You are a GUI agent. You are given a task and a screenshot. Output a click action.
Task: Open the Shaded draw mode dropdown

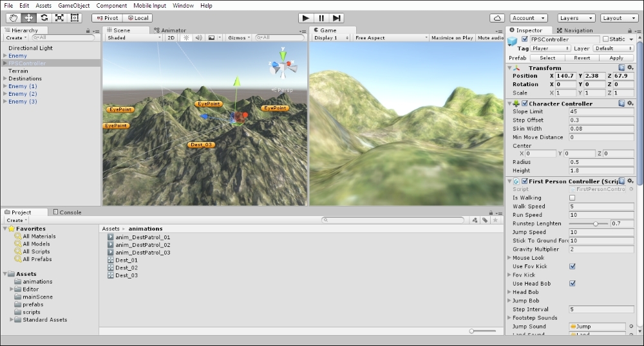point(134,38)
